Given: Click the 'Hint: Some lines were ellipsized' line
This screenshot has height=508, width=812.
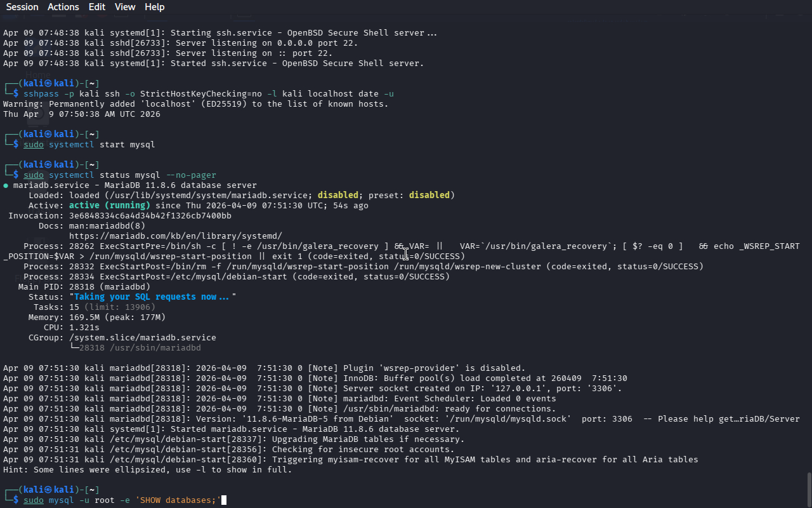Looking at the screenshot, I should [x=147, y=469].
